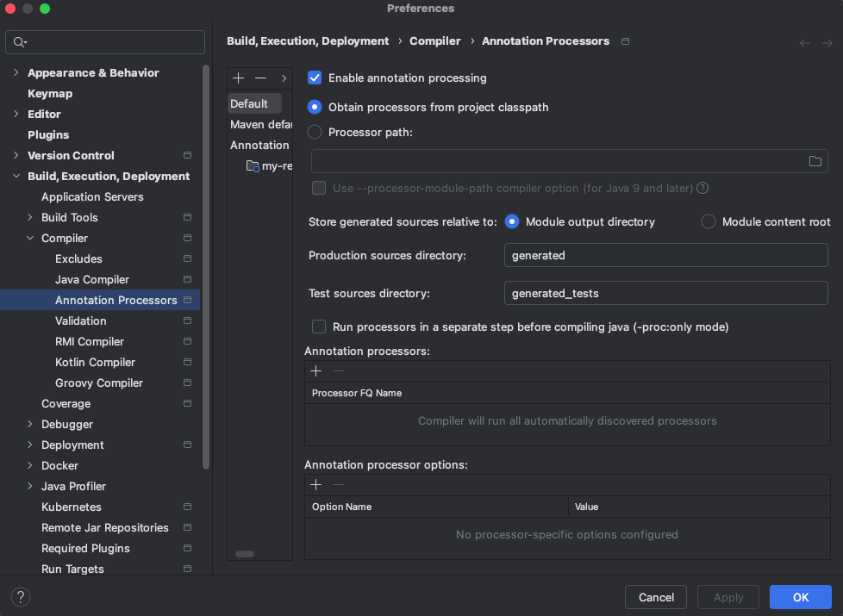Click the OK button
Viewport: 843px width, 616px height.
tap(800, 597)
